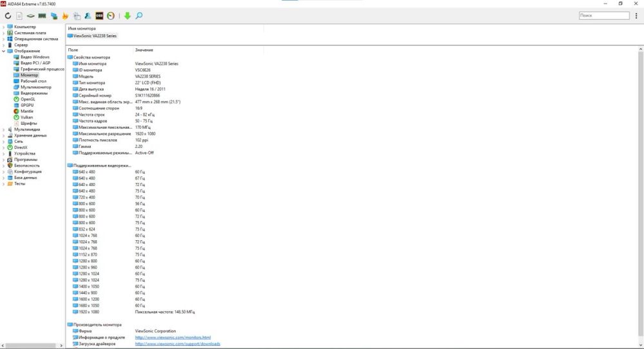This screenshot has width=644, height=349.
Task: Select the 1920 x 1080 video mode row
Action: pos(134,312)
